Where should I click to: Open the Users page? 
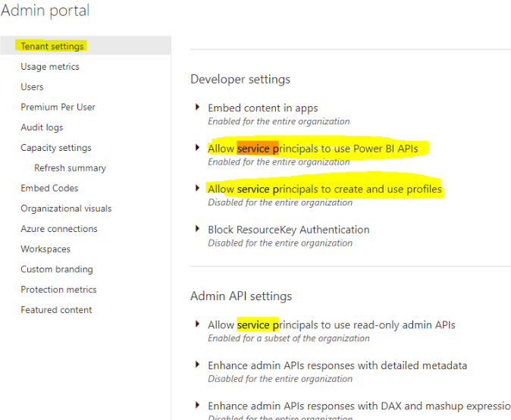32,86
